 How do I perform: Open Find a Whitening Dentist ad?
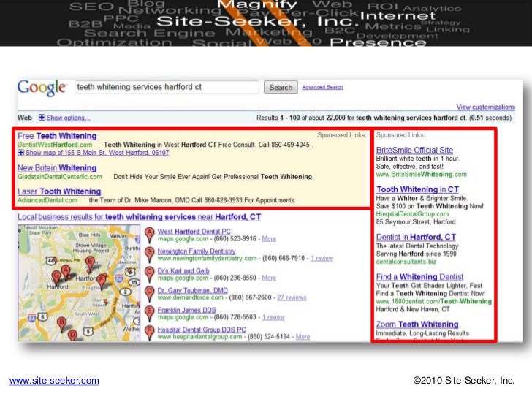click(x=419, y=276)
